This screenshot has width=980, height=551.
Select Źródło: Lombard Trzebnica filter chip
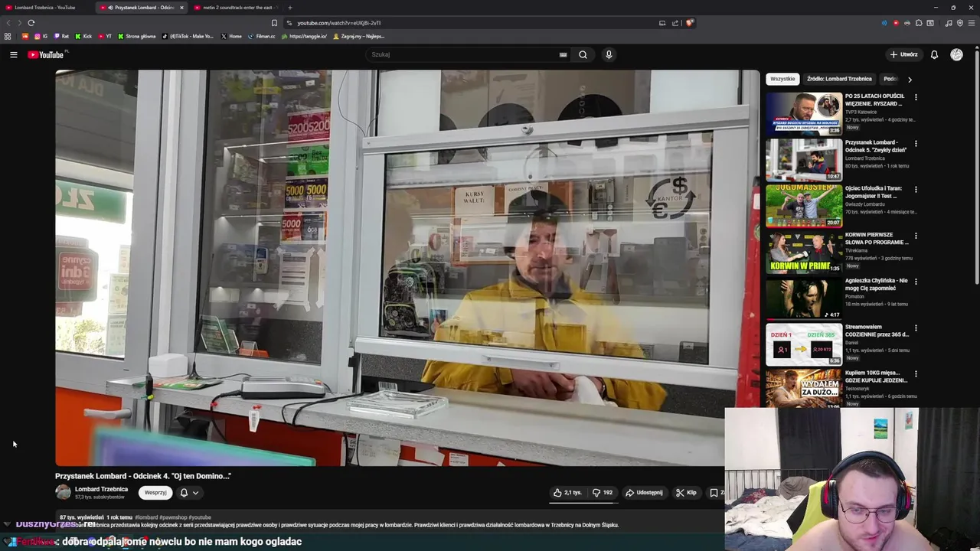coord(839,79)
